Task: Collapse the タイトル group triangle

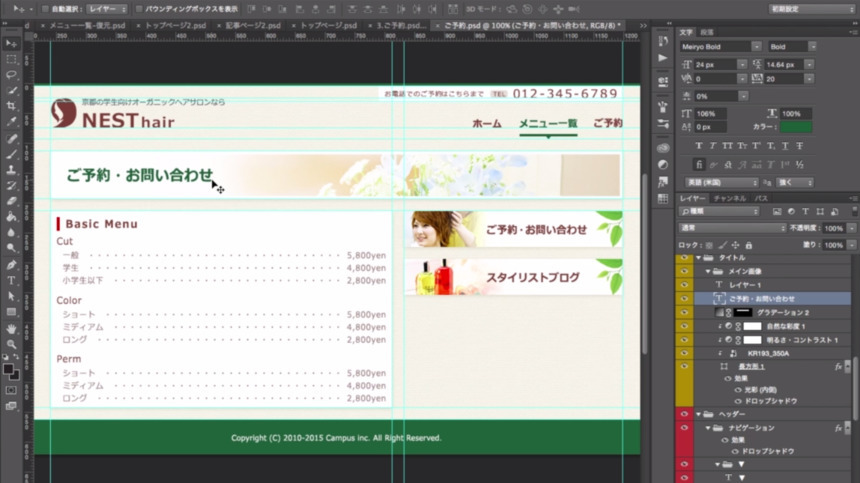Action: point(698,258)
